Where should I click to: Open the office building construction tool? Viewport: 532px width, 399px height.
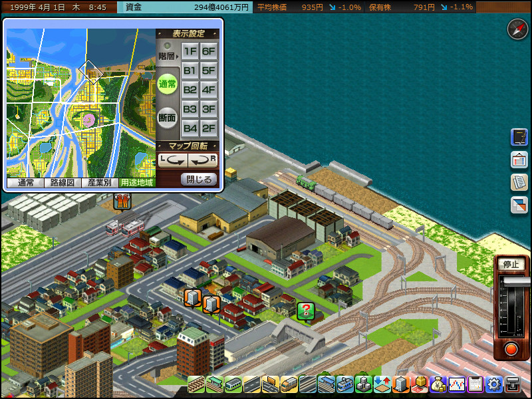(401, 384)
